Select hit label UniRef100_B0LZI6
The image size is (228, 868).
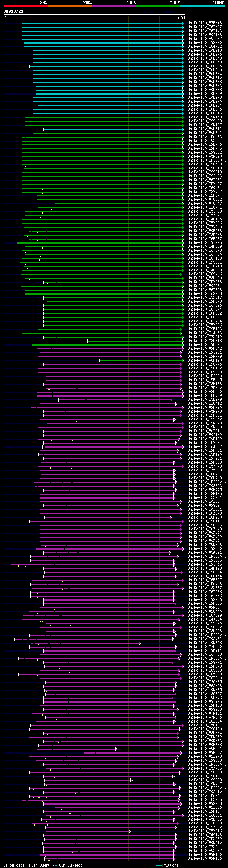(204, 113)
